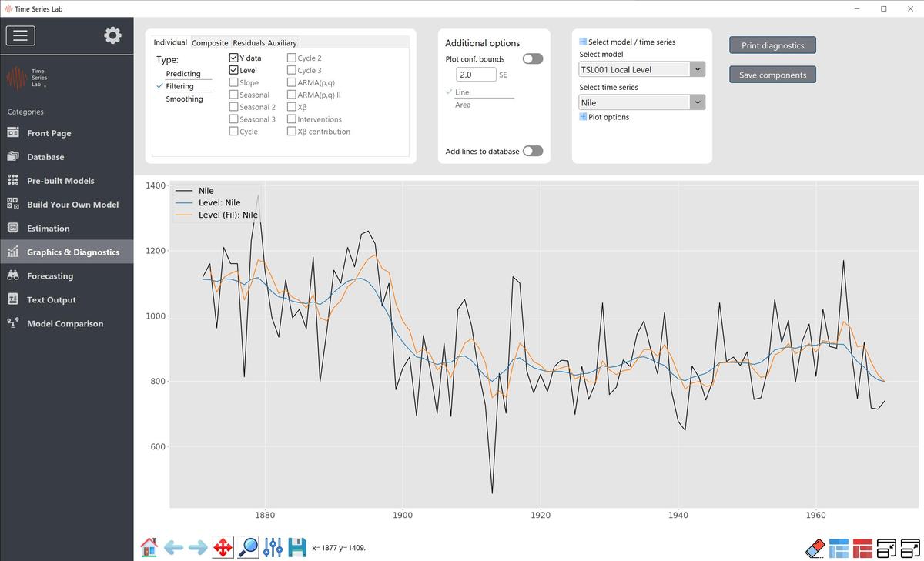Switch to the Composite tab
Image resolution: width=924 pixels, height=561 pixels.
click(x=209, y=43)
